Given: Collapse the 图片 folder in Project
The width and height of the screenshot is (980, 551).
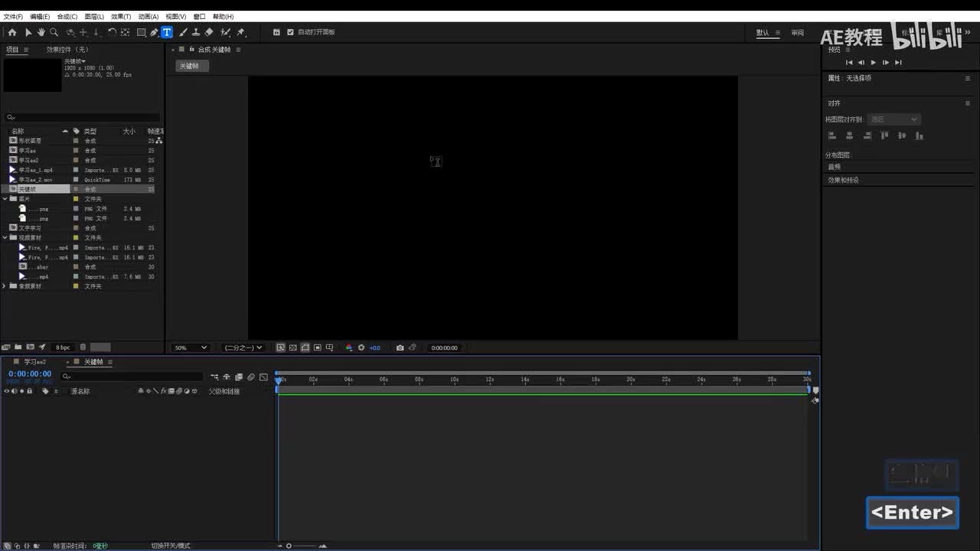Looking at the screenshot, I should point(5,199).
